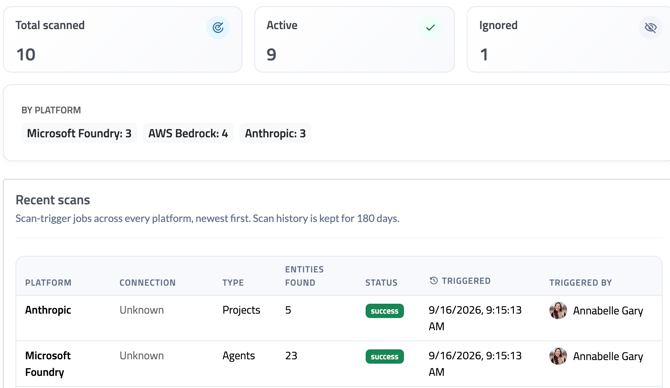The image size is (670, 388).
Task: Click the BY PLATFORM label
Action: tap(51, 110)
